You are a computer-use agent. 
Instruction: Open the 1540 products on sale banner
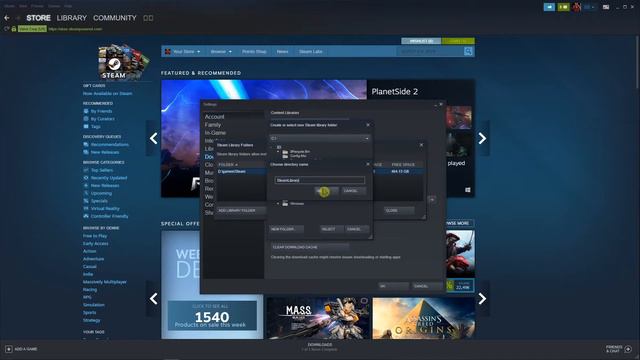(212, 316)
